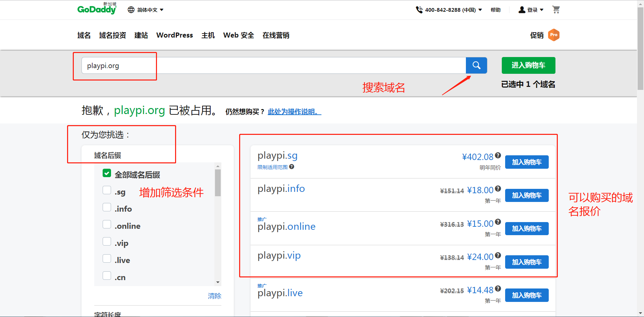
Task: Open the WordPress menu
Action: tap(174, 35)
